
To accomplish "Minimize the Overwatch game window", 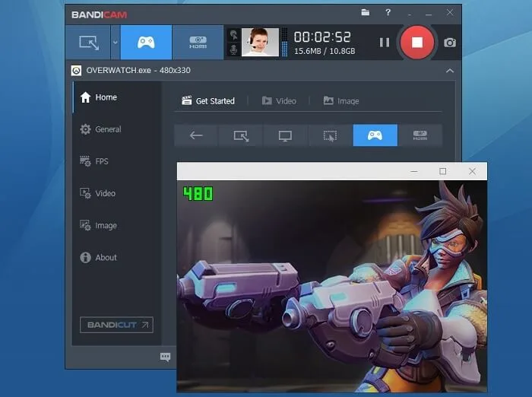I will pyautogui.click(x=414, y=172).
